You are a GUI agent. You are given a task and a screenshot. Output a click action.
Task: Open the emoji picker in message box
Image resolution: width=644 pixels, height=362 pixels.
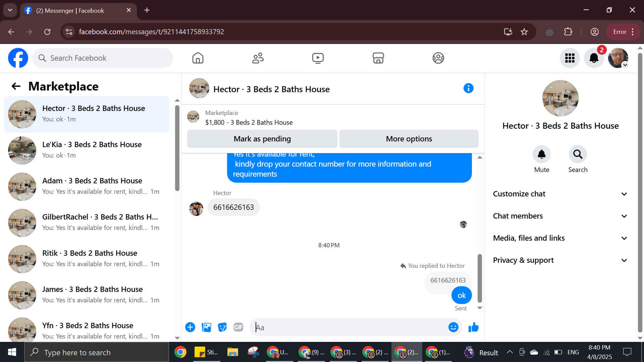click(453, 327)
